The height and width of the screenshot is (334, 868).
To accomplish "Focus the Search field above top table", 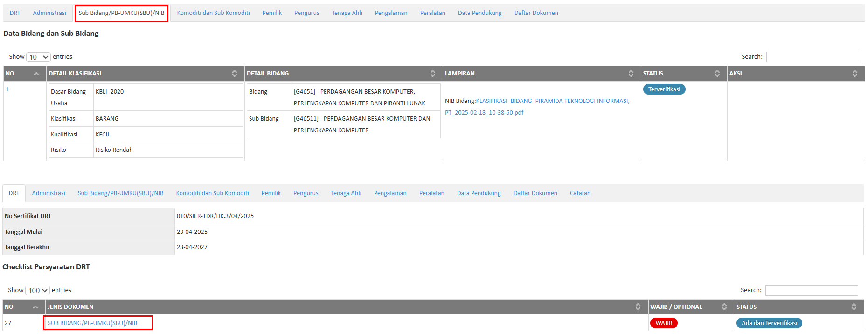I will (812, 57).
